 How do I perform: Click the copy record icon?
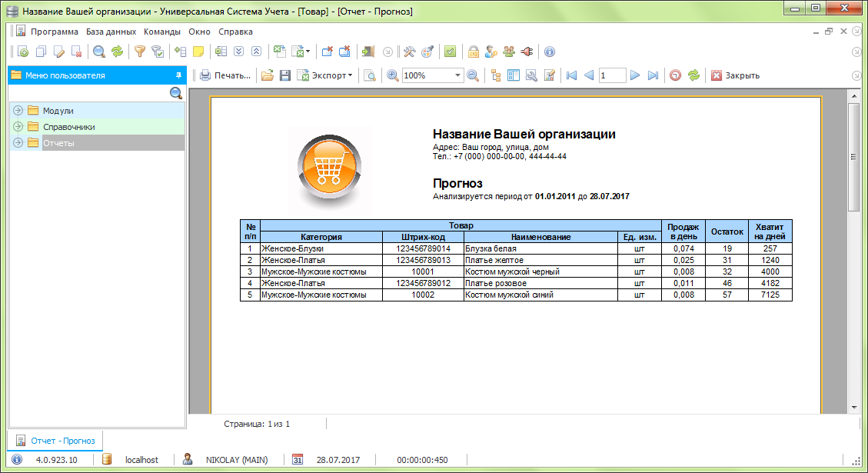point(41,52)
